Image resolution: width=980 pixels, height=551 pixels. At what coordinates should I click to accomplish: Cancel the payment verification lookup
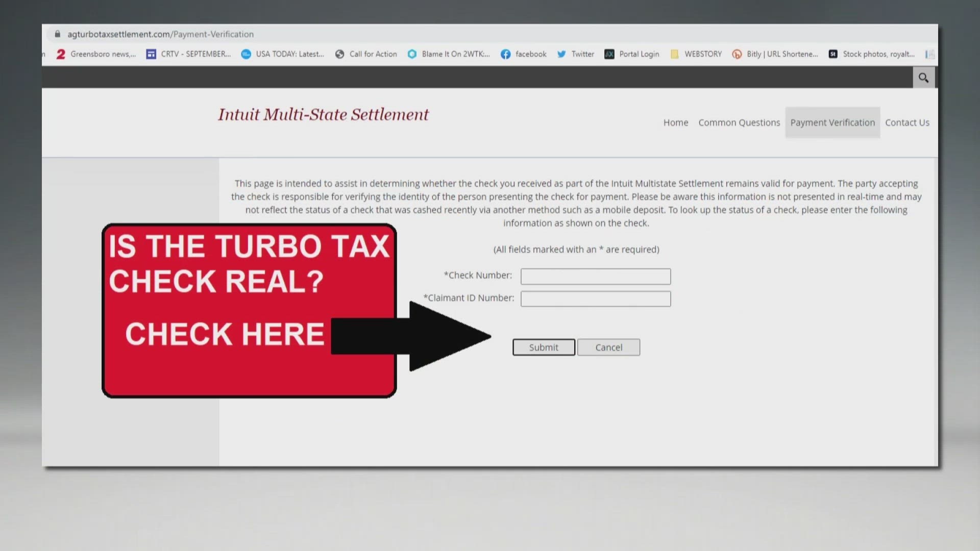tap(608, 346)
